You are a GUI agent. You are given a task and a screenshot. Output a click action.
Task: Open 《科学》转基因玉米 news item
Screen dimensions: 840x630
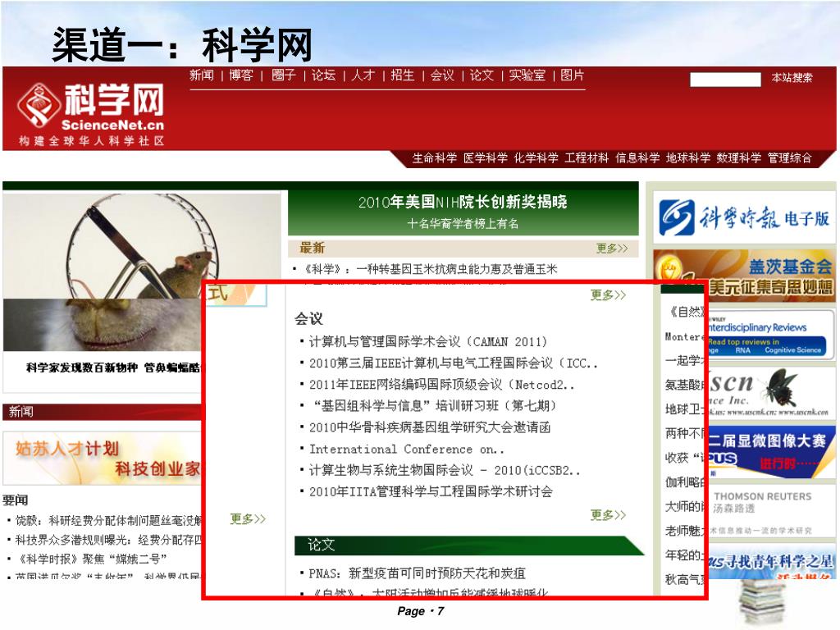click(x=431, y=269)
